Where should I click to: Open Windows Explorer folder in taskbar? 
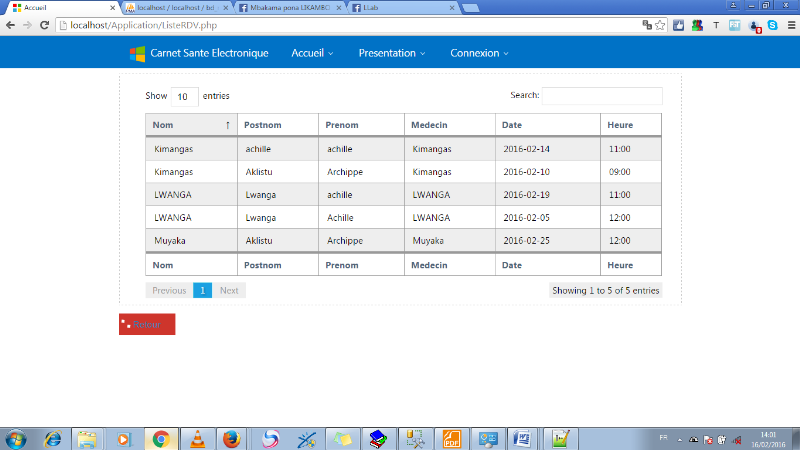87,439
